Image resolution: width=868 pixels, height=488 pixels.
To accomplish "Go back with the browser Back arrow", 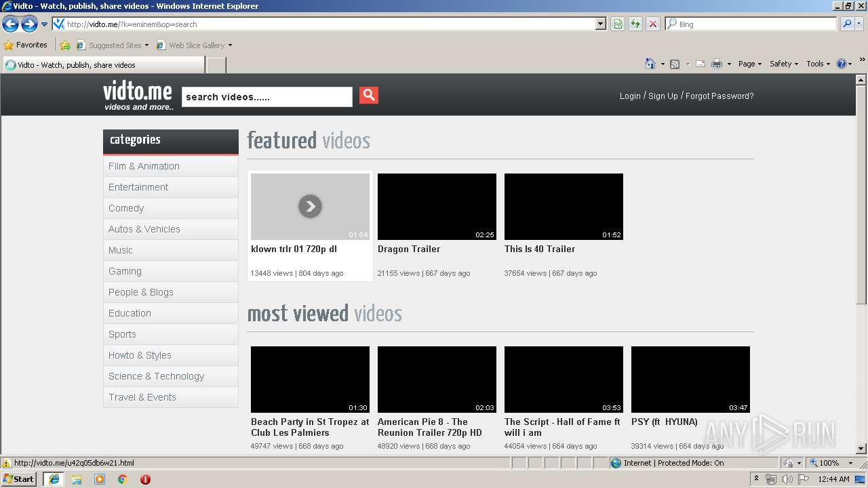I will (11, 24).
